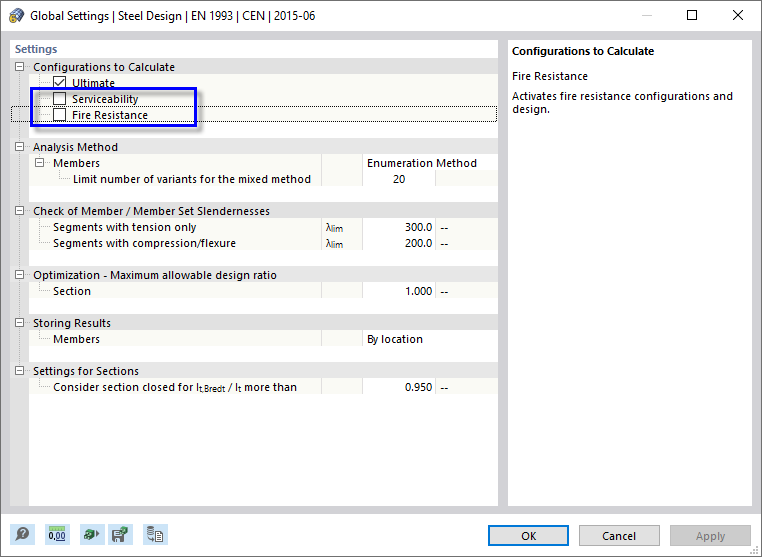The image size is (762, 557).
Task: Uncheck the Ultimate configuration checkbox
Action: (x=59, y=83)
